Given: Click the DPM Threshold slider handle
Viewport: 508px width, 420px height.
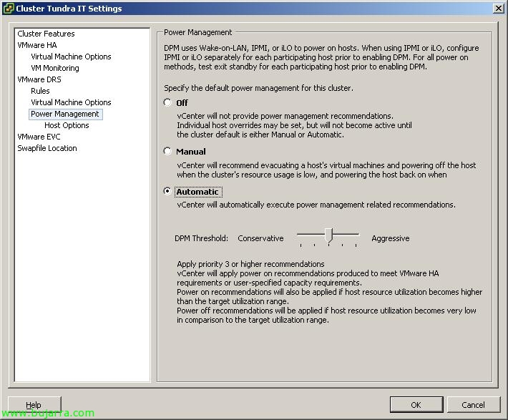Looking at the screenshot, I should point(329,235).
